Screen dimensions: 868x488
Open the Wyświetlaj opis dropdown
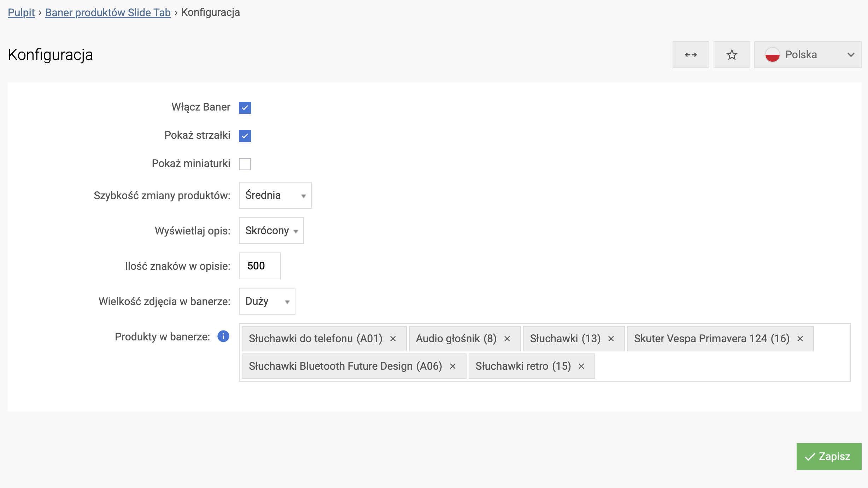click(x=271, y=231)
